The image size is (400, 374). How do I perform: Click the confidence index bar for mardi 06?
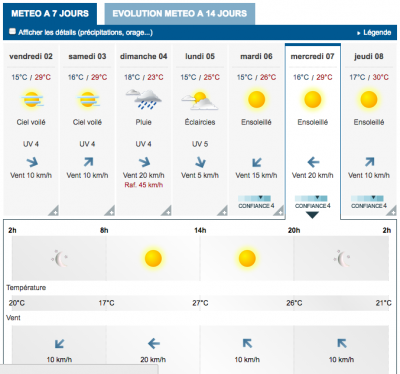[x=254, y=198]
